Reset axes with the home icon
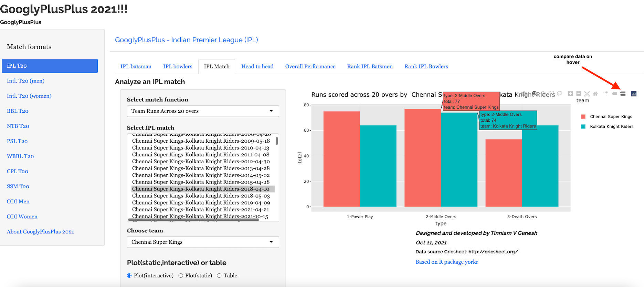 [595, 94]
